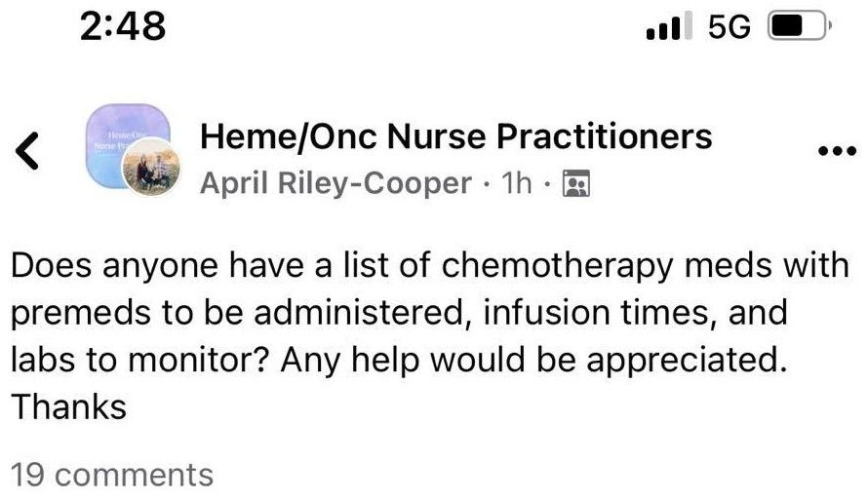View April Riley-Cooper's circular profile photo
Viewport: 868px width, 500px height.
pos(151,166)
